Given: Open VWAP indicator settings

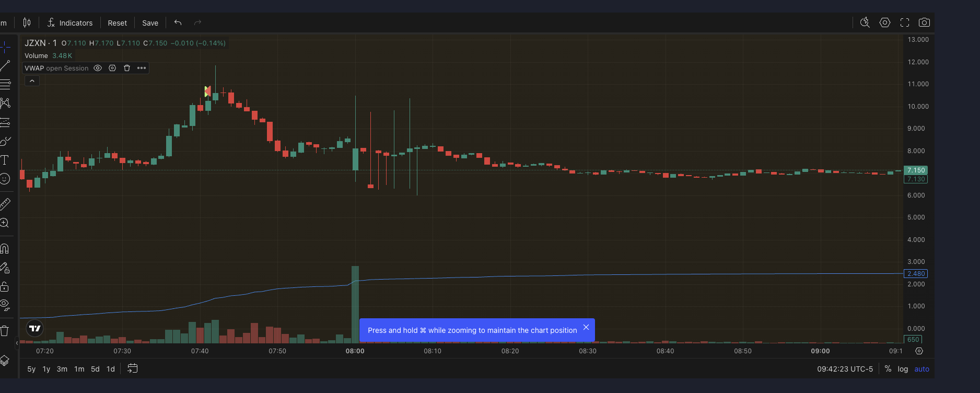Looking at the screenshot, I should click(x=112, y=68).
